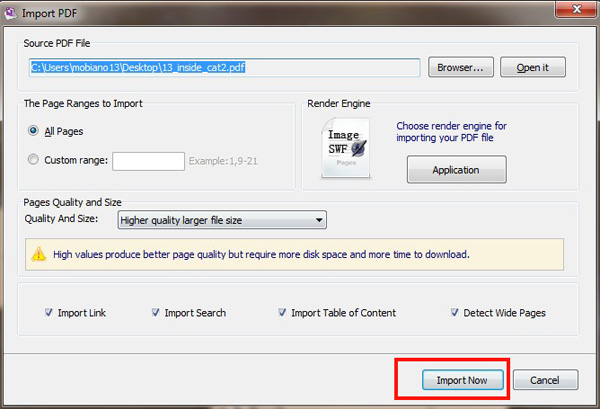This screenshot has height=409, width=600.
Task: Toggle the Import Link checkbox
Action: point(49,312)
